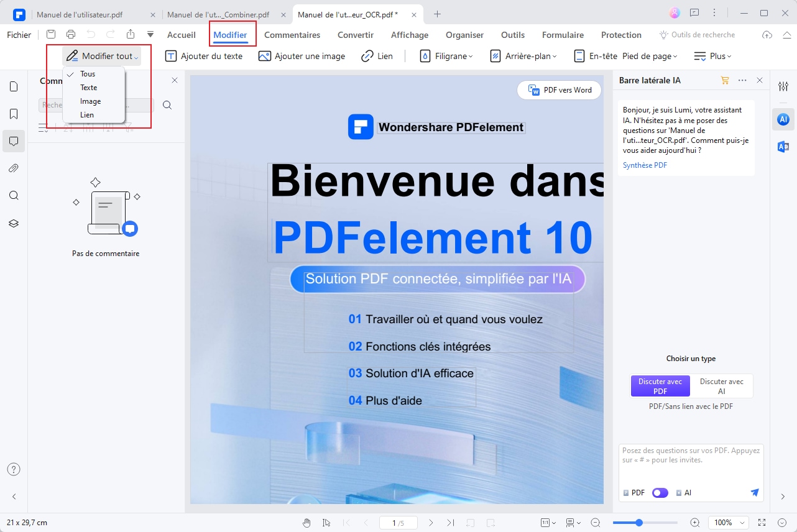This screenshot has height=532, width=797.
Task: Click Ajouter une image tool
Action: click(x=302, y=56)
